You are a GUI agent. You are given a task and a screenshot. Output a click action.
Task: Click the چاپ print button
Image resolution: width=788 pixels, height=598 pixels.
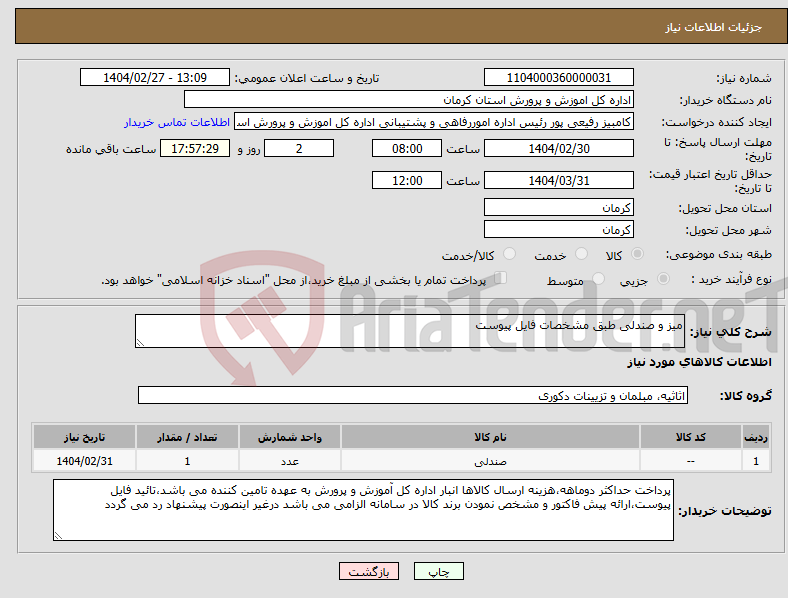point(439,571)
